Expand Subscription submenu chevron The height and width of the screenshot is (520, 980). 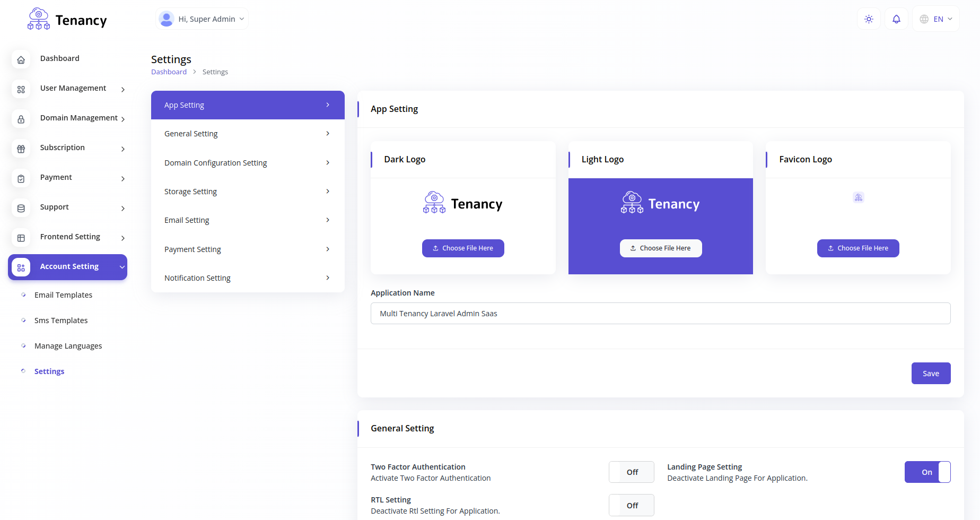click(x=123, y=149)
